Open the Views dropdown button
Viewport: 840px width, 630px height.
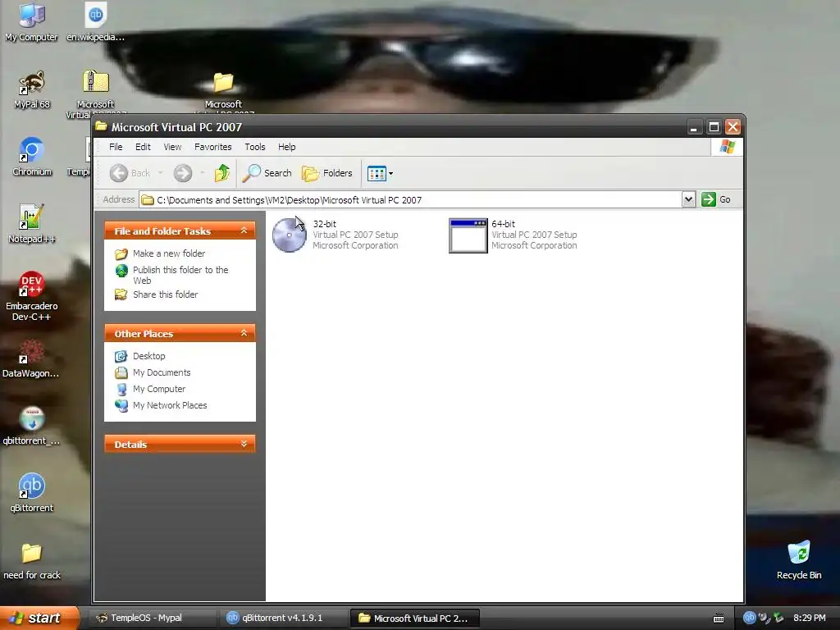point(380,173)
